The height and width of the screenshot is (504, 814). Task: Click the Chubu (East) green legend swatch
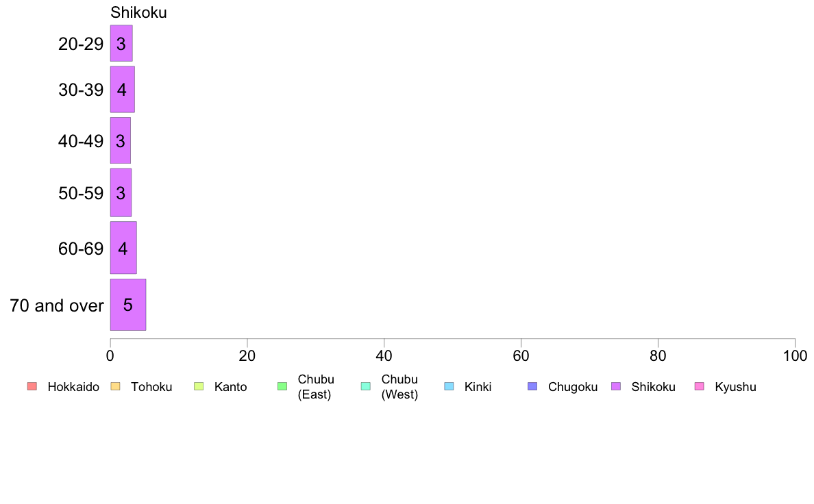[x=282, y=386]
